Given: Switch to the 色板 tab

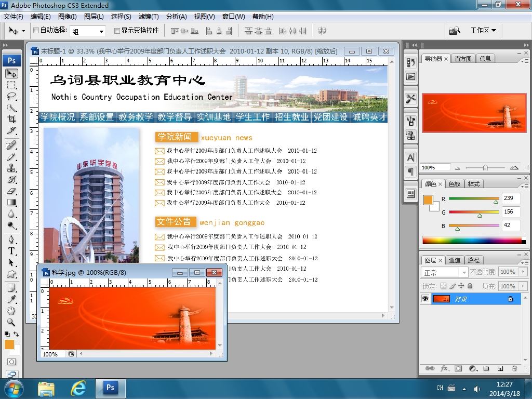Looking at the screenshot, I should click(x=454, y=184).
